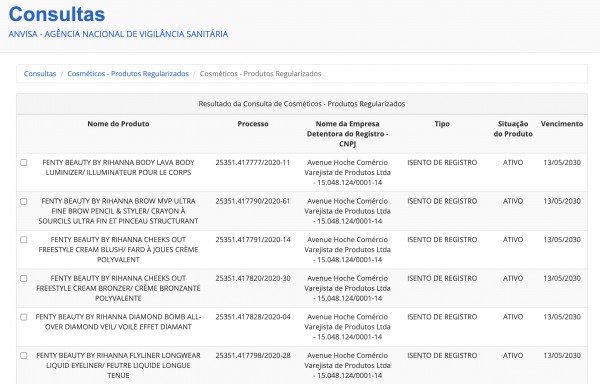Open process number 25351.417777/2020-11
600x384 pixels.
pyautogui.click(x=253, y=163)
